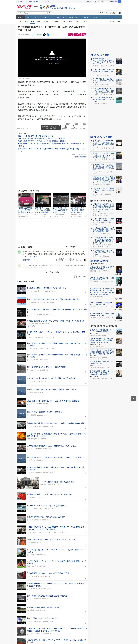Viewport: 138px width, 644px height.
Task: Open related article 中国・シャオミ製造のEVが事故
Action: [x=35, y=136]
